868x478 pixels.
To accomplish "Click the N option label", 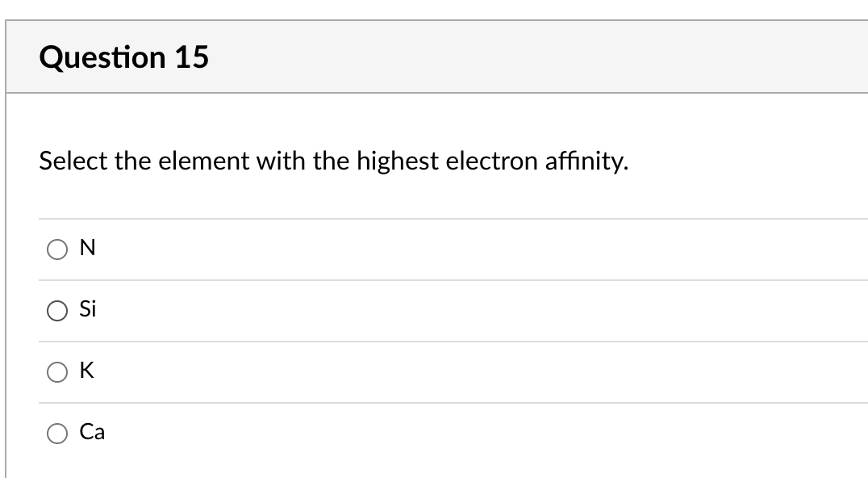I will 86,247.
